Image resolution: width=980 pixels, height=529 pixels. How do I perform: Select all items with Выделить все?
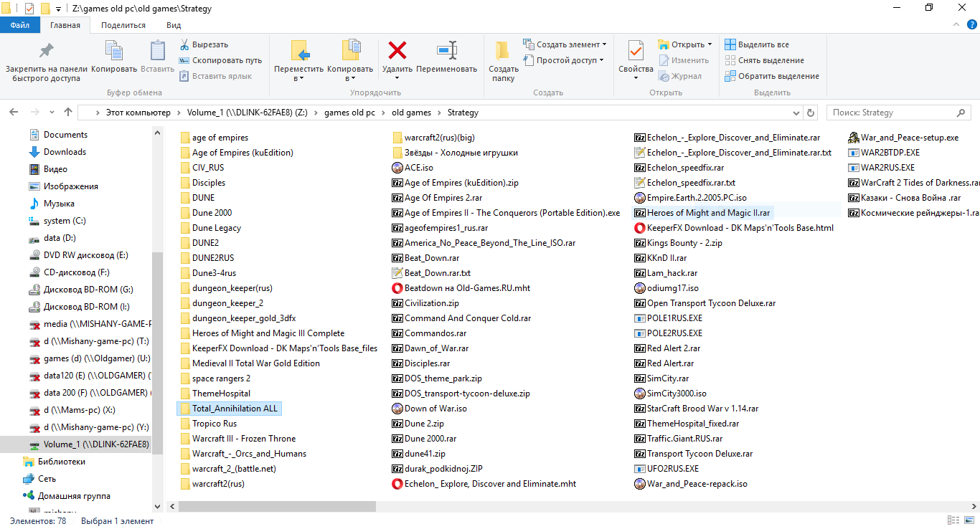(757, 44)
